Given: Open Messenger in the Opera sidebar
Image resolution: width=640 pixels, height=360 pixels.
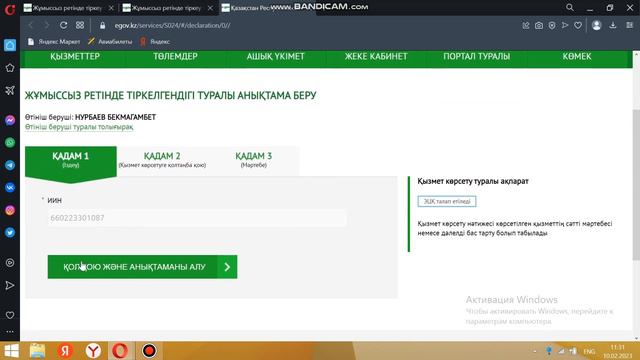Looking at the screenshot, I should click(10, 120).
